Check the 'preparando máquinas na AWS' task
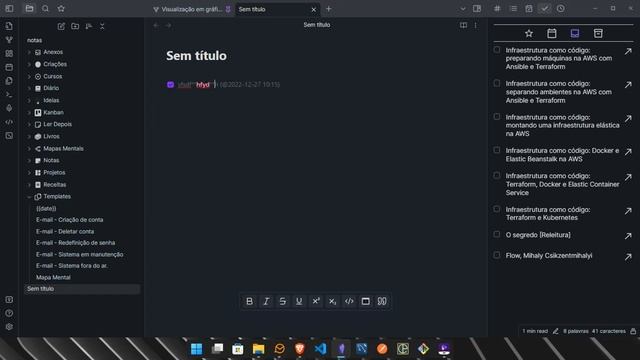The height and width of the screenshot is (360, 640). click(497, 50)
